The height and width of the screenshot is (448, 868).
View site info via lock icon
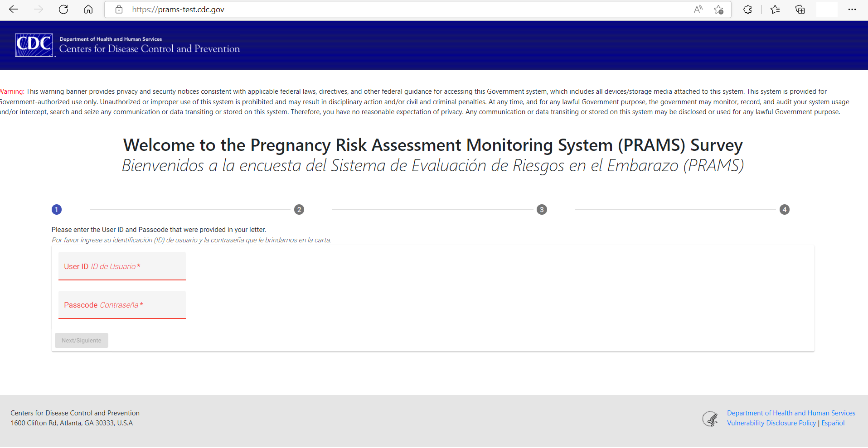point(119,10)
